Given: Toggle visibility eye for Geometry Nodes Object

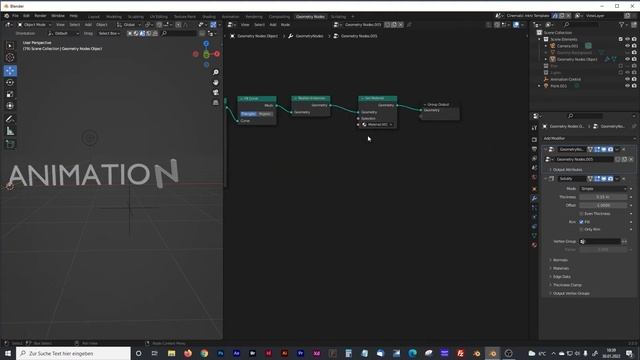Looking at the screenshot, I should coord(627,59).
